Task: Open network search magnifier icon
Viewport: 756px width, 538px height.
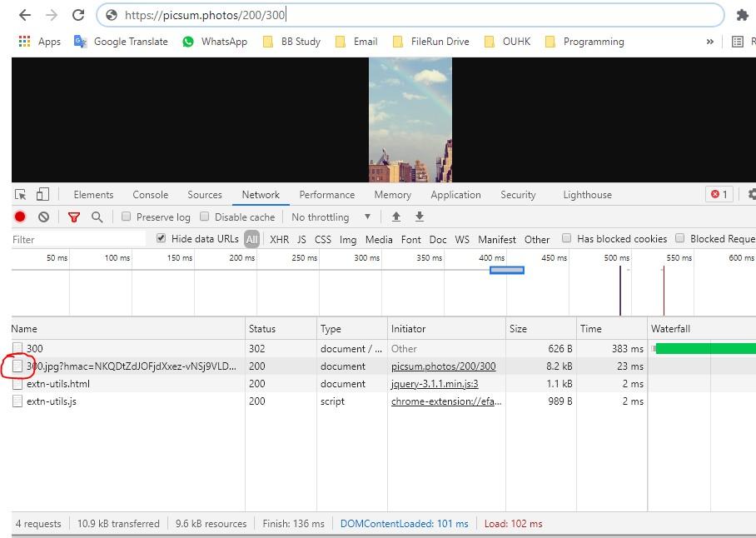Action: click(x=97, y=217)
